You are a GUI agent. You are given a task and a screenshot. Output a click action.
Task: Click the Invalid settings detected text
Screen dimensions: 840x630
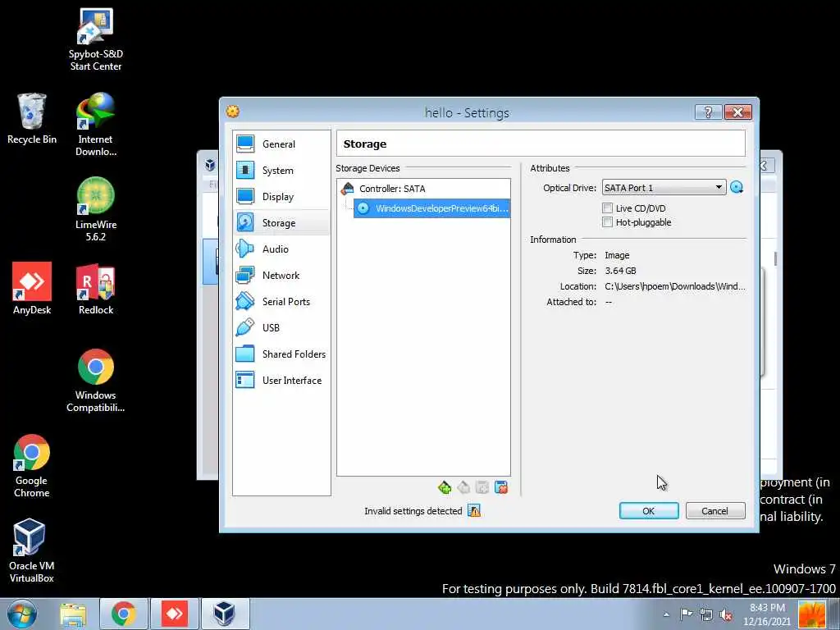pos(413,511)
